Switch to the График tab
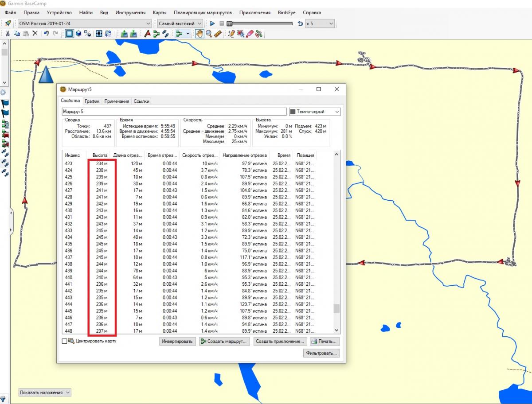 [x=92, y=101]
